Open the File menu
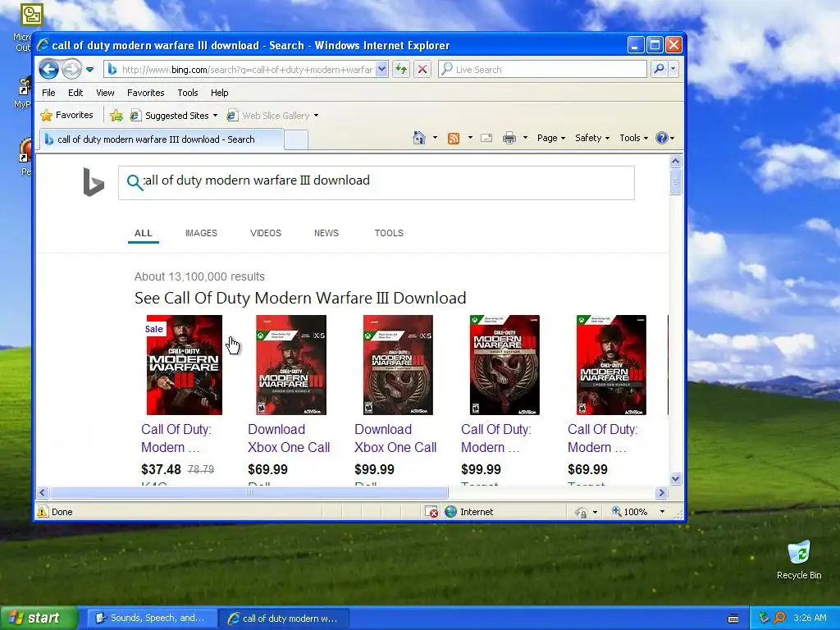The width and height of the screenshot is (840, 630). 48,93
